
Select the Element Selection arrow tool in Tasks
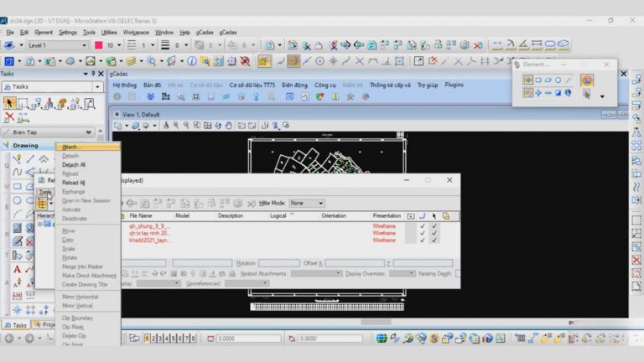click(x=9, y=103)
